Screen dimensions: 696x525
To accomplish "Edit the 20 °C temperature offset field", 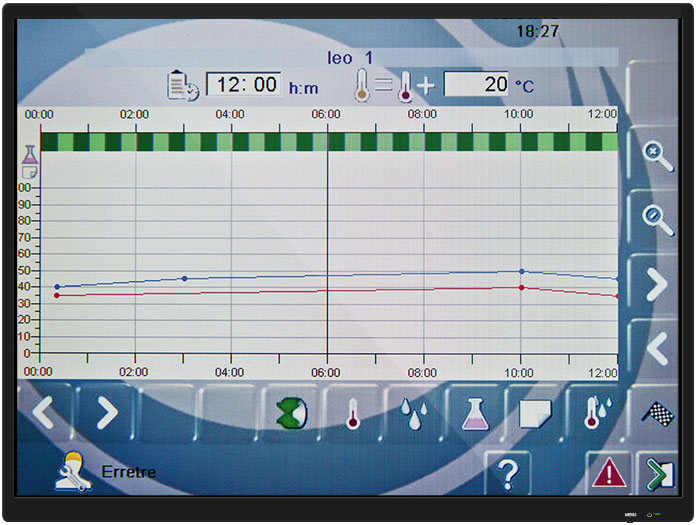I will [x=477, y=84].
